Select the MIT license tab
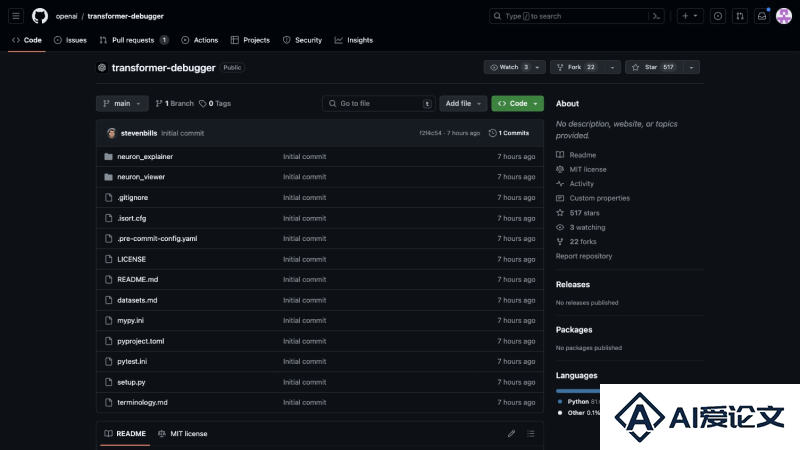800x450 pixels. click(x=183, y=434)
